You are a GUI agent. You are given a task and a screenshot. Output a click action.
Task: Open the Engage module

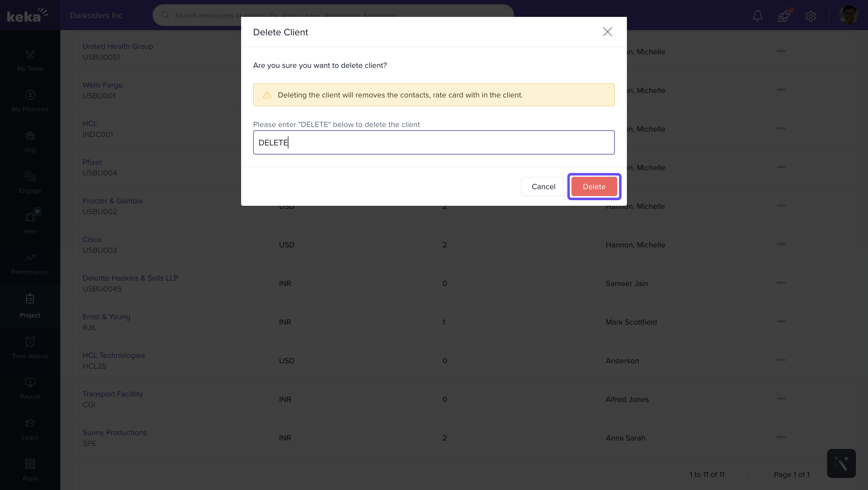(30, 182)
